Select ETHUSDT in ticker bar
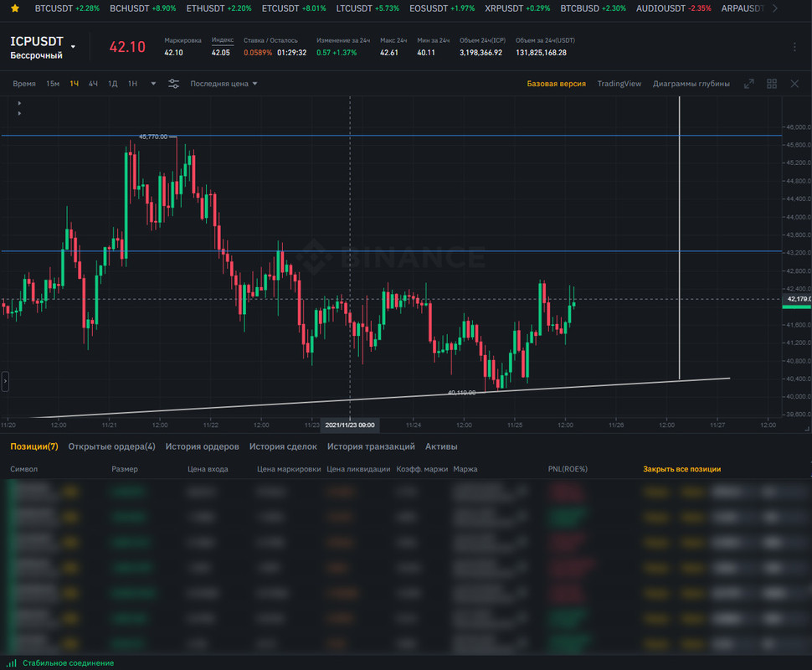 click(x=218, y=8)
